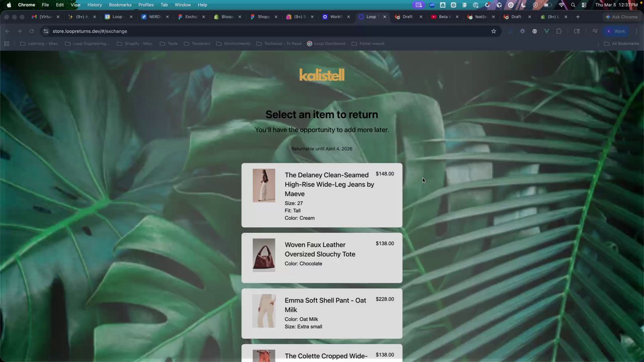Open the Tesseract bookmarks folder
Image resolution: width=644 pixels, height=362 pixels.
(197, 44)
